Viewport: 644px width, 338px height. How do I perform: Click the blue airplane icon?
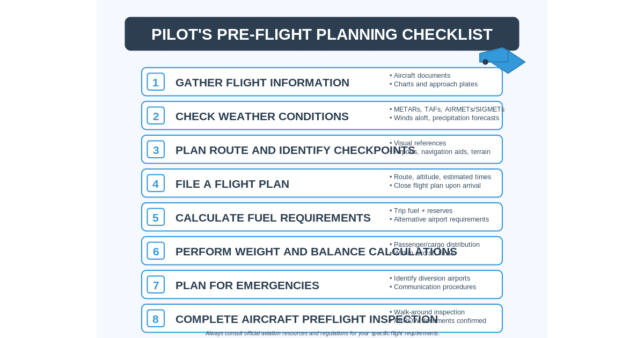pyautogui.click(x=501, y=60)
